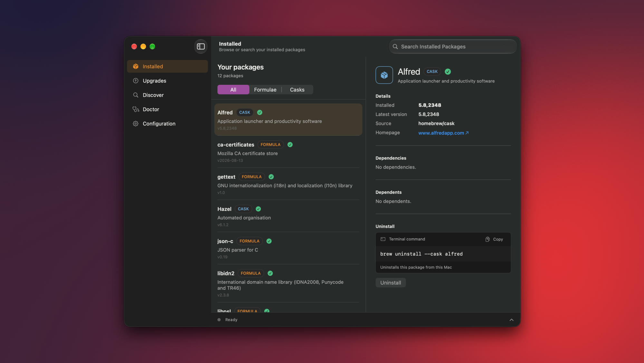This screenshot has width=644, height=363.
Task: Click the green checkmark beside ca-certificates
Action: click(x=290, y=145)
